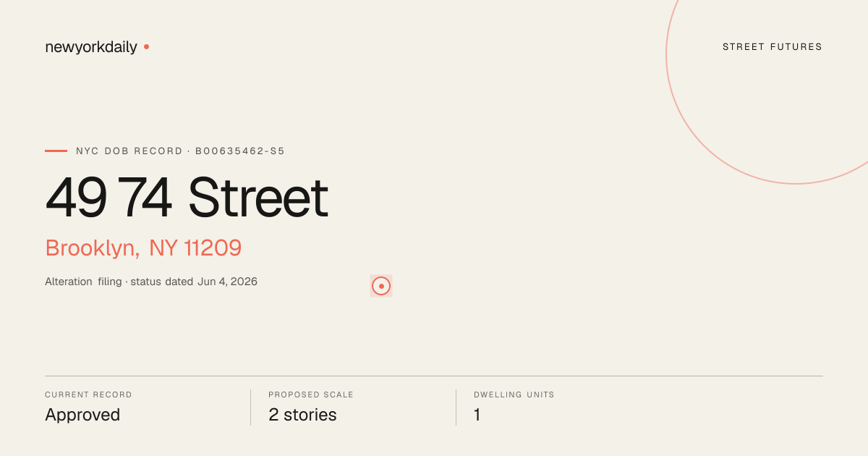Screen dimensions: 868x456
Task: Select the CURRENT RECORD label
Action: point(88,395)
